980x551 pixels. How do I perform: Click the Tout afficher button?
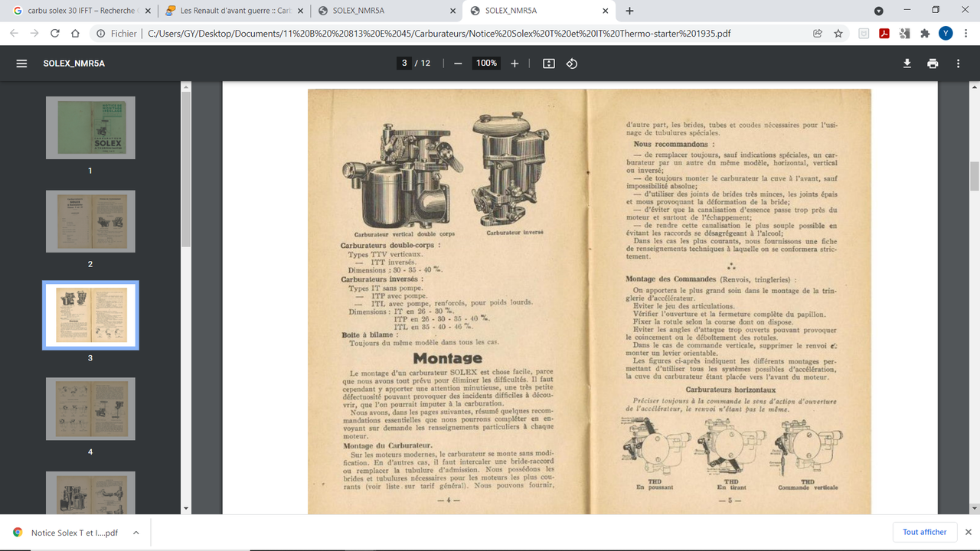pyautogui.click(x=924, y=532)
